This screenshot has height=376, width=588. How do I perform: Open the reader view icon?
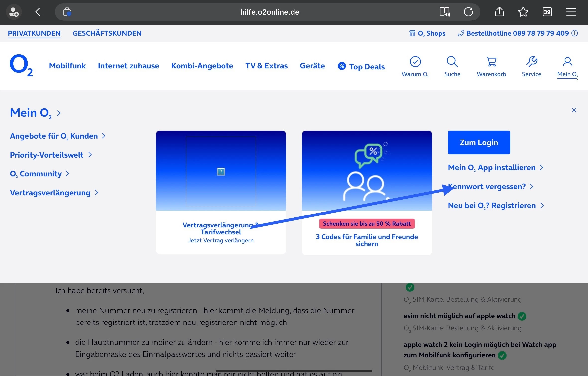(444, 12)
